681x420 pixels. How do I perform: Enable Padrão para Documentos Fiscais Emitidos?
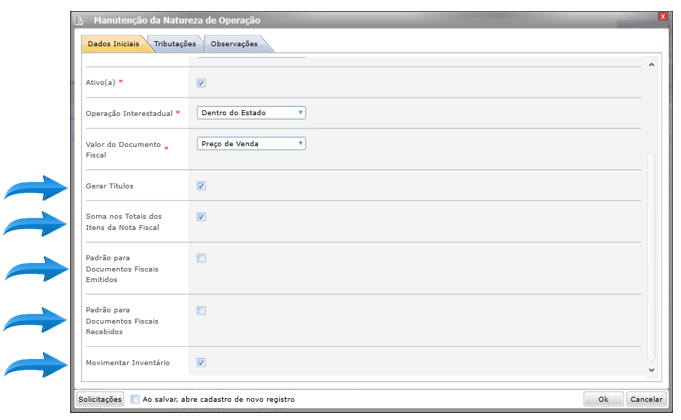pos(201,258)
